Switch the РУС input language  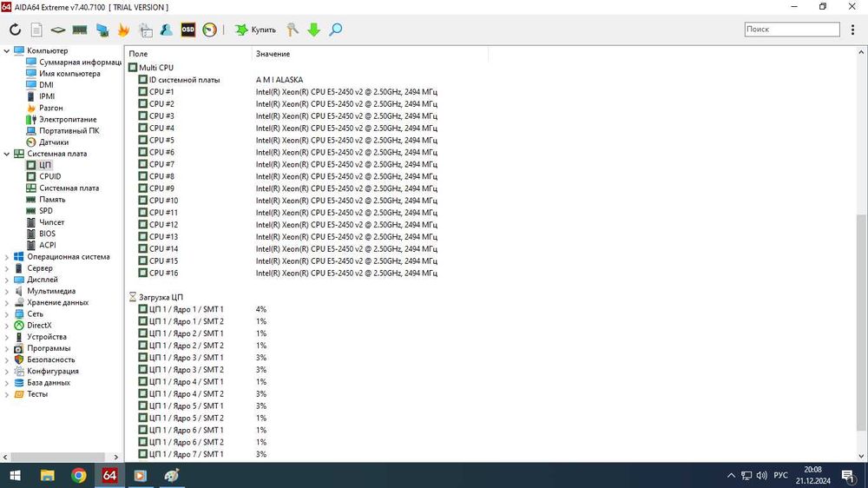click(x=780, y=475)
